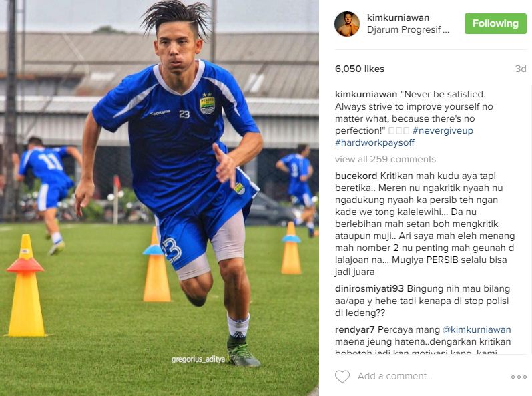The height and width of the screenshot is (396, 532).
Task: Toggle the green Following button
Action: [x=495, y=23]
